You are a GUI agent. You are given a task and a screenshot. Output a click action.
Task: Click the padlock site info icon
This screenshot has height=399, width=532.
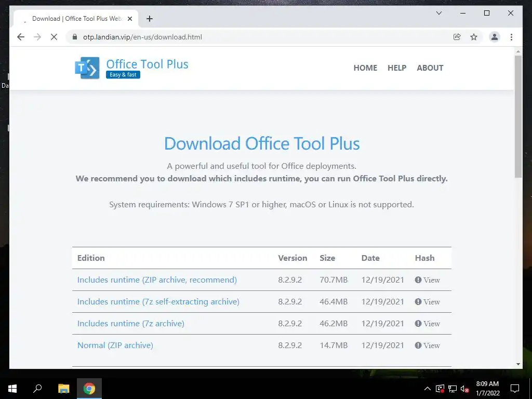[x=75, y=37]
